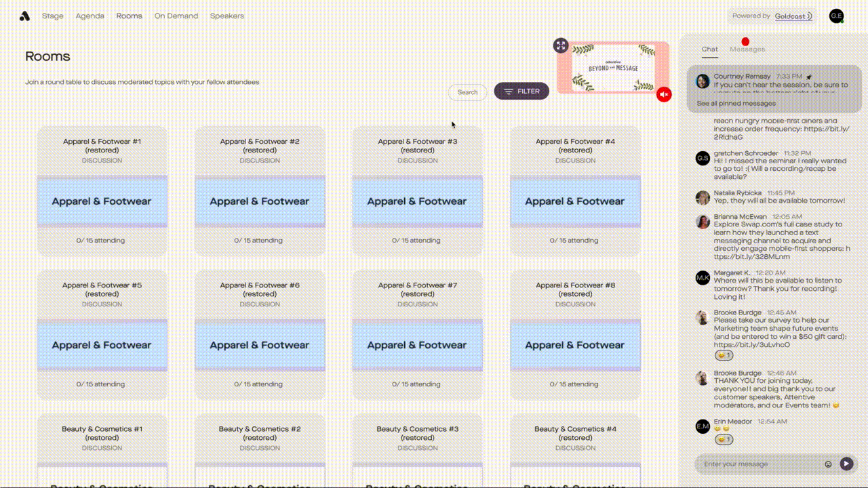Click the pin icon on Courtney Ramsay's message

[x=809, y=77]
